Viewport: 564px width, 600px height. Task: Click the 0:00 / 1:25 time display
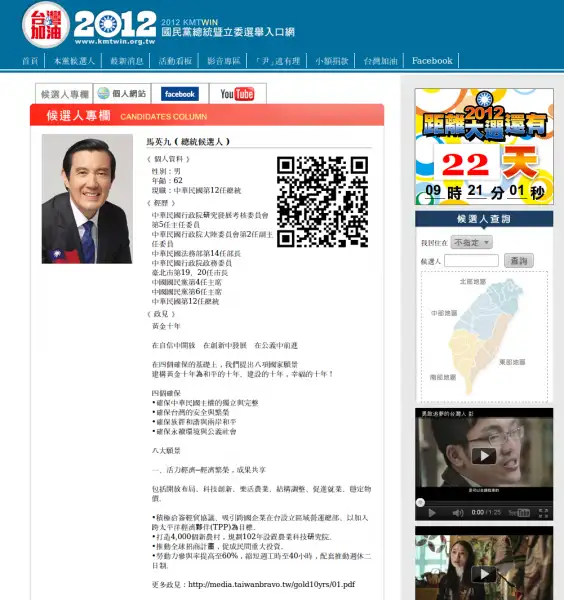click(x=486, y=512)
